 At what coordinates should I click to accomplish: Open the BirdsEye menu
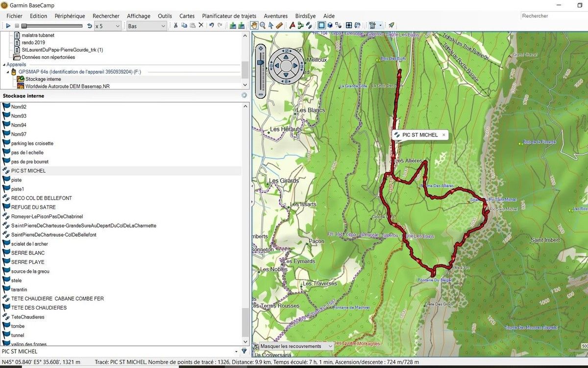[305, 16]
